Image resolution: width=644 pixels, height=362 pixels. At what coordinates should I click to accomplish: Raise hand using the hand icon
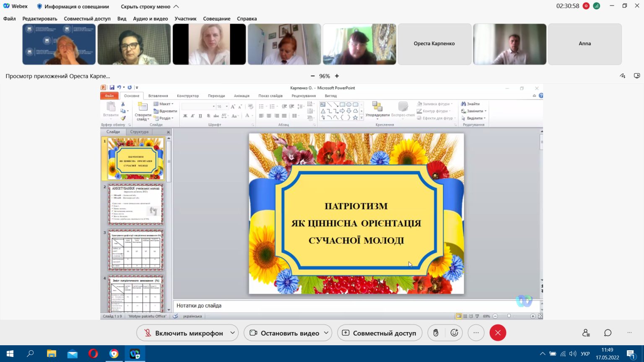coord(436,333)
